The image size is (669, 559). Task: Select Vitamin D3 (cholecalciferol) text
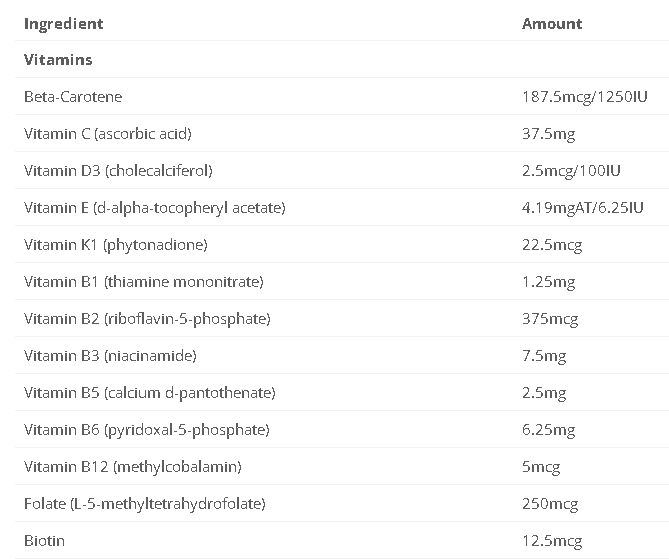point(118,171)
